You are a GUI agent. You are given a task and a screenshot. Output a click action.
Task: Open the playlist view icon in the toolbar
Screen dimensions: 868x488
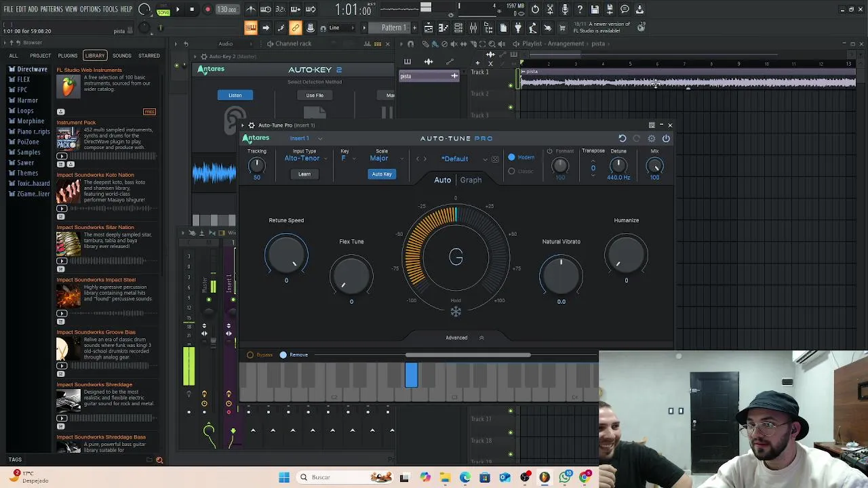(429, 28)
